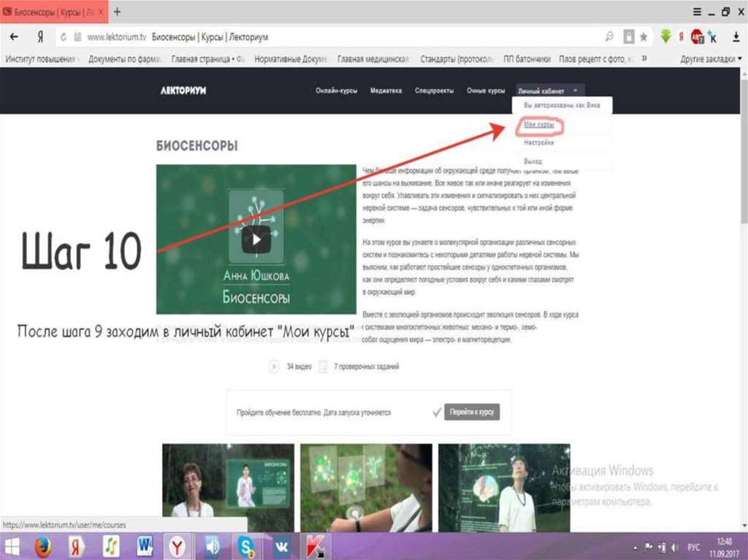Click the system tray volume icon

(674, 548)
